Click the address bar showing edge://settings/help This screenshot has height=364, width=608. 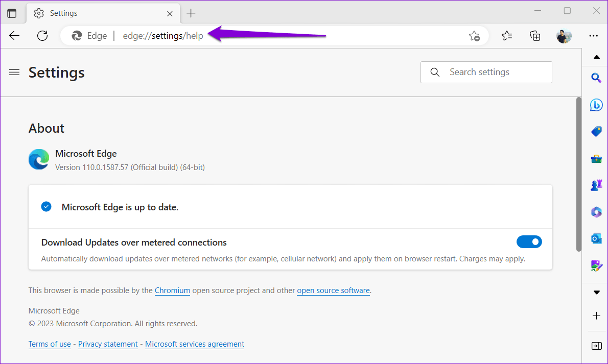(274, 36)
